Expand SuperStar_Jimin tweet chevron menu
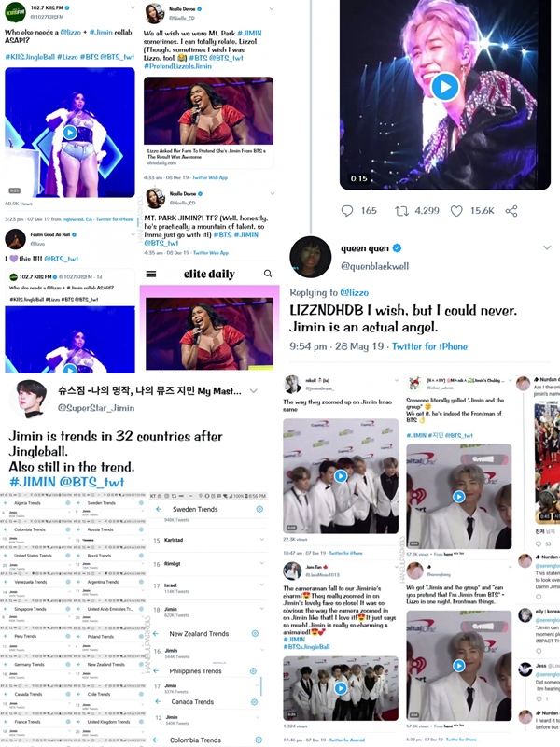 point(254,390)
